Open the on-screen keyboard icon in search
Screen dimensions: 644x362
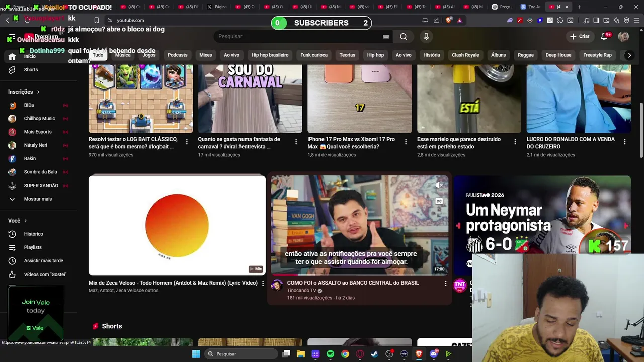(x=386, y=36)
